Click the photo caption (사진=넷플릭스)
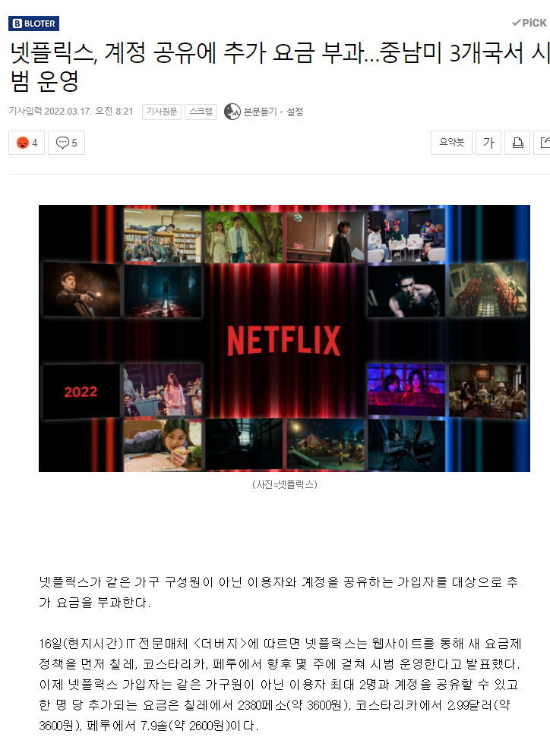The width and height of the screenshot is (550, 756). point(285,484)
